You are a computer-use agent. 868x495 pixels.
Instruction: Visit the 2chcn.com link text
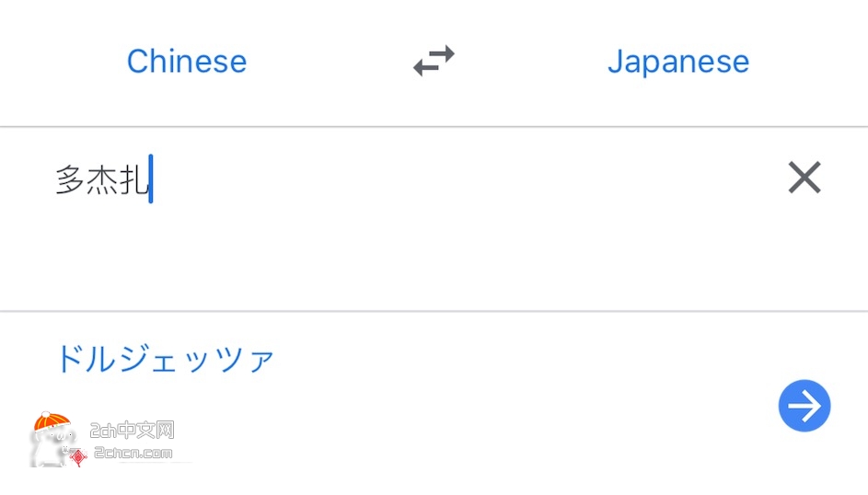tap(133, 453)
